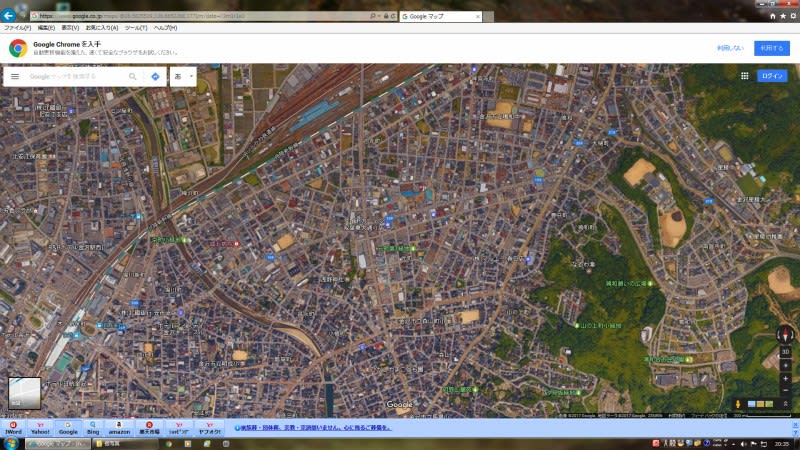Click the blue 利用する button in banner

771,48
